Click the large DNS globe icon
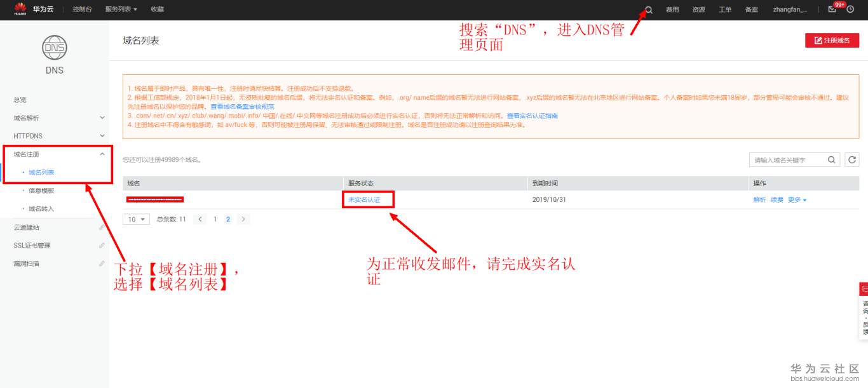 tap(55, 48)
